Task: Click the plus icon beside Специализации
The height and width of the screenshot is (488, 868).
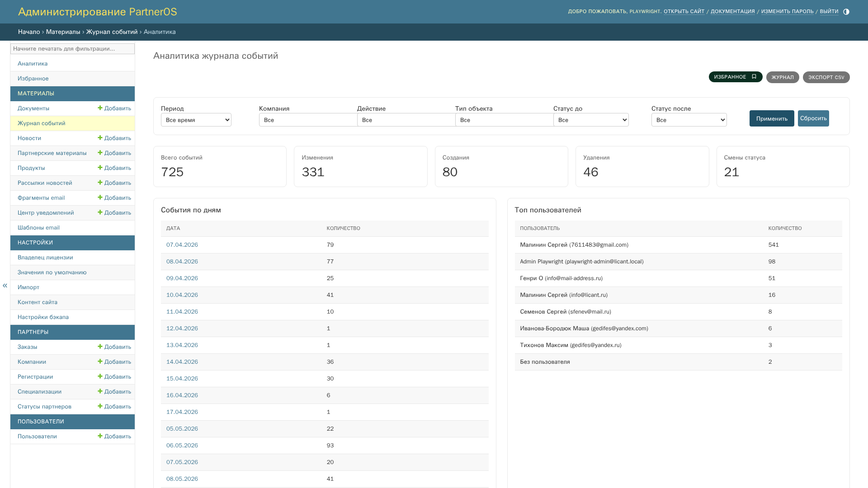Action: point(100,391)
